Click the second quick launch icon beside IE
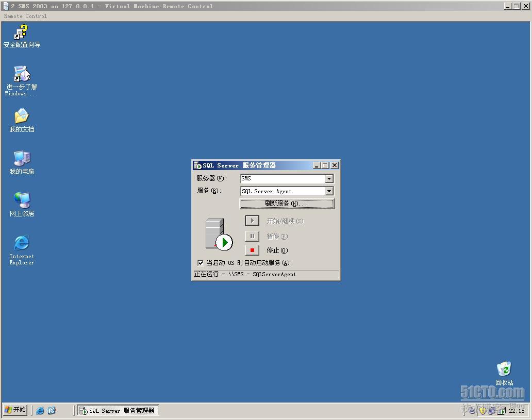 [x=52, y=411]
